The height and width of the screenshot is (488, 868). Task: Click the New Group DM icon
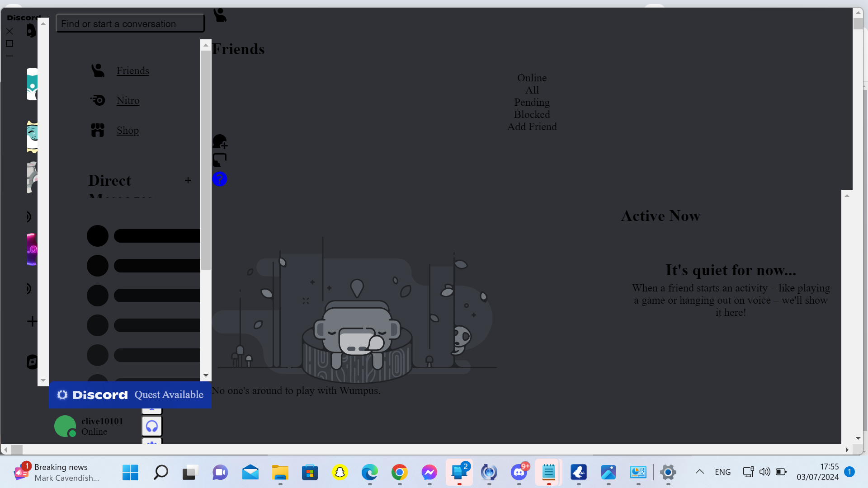220,141
